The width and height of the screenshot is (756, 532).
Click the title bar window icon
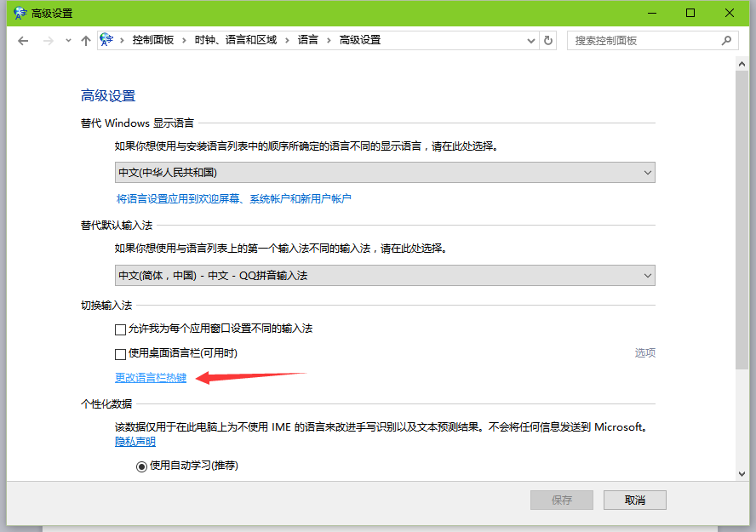[x=20, y=13]
